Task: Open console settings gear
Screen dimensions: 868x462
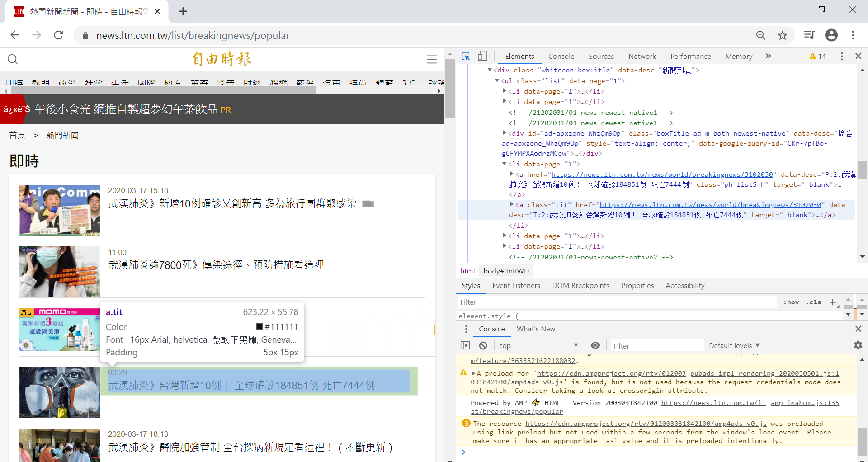Action: coord(858,346)
